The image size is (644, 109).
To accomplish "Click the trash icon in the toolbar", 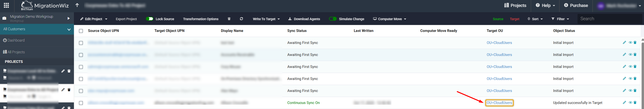I will (229, 19).
